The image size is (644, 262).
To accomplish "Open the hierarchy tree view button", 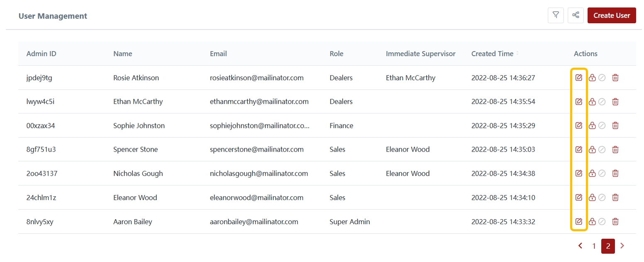I will coord(576,15).
